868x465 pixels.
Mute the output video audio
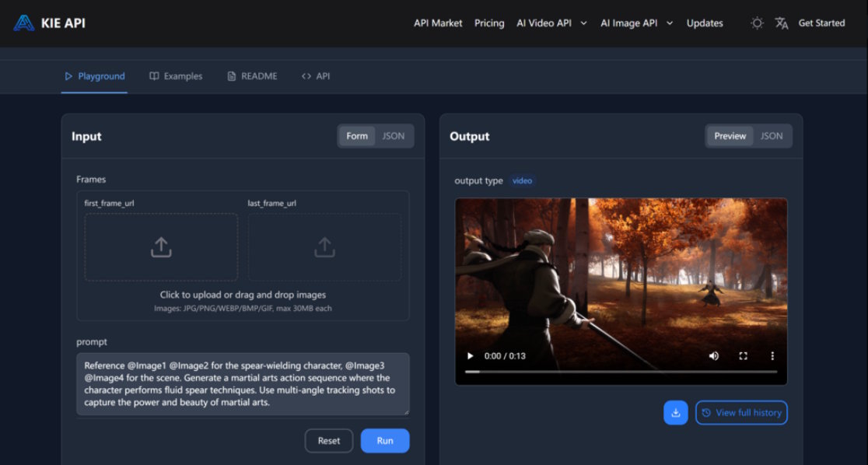(x=713, y=355)
